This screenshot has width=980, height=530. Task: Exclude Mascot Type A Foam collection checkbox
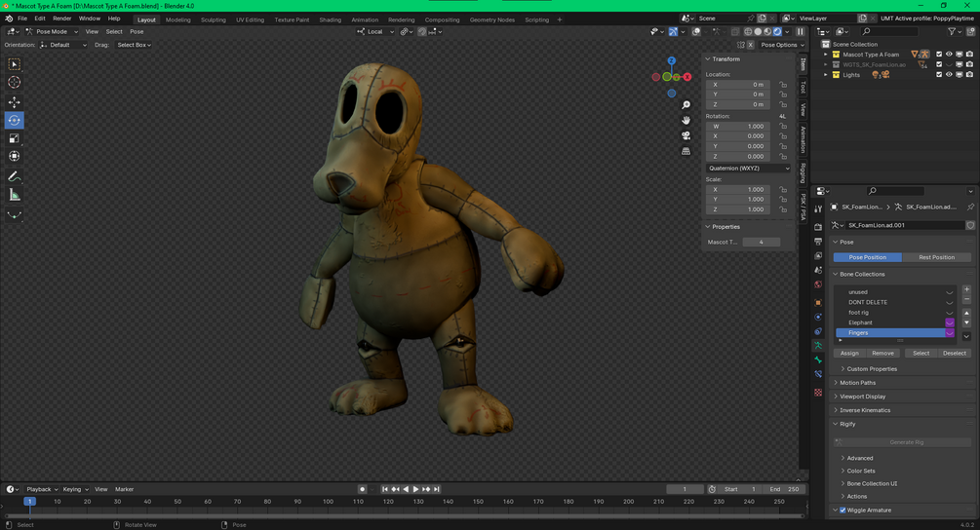pyautogui.click(x=939, y=55)
